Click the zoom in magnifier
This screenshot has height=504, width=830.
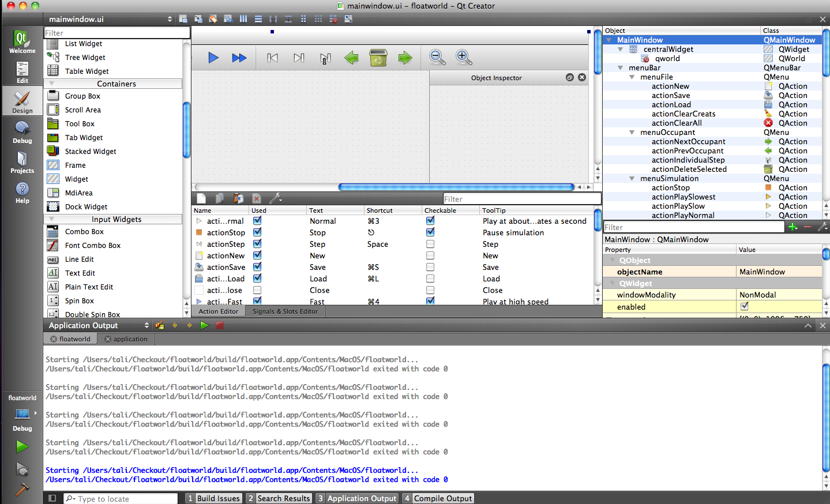464,57
